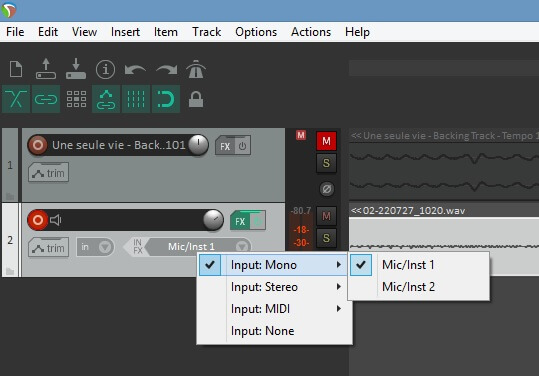Select track number 1 panel
The width and height of the screenshot is (539, 376).
[x=10, y=165]
